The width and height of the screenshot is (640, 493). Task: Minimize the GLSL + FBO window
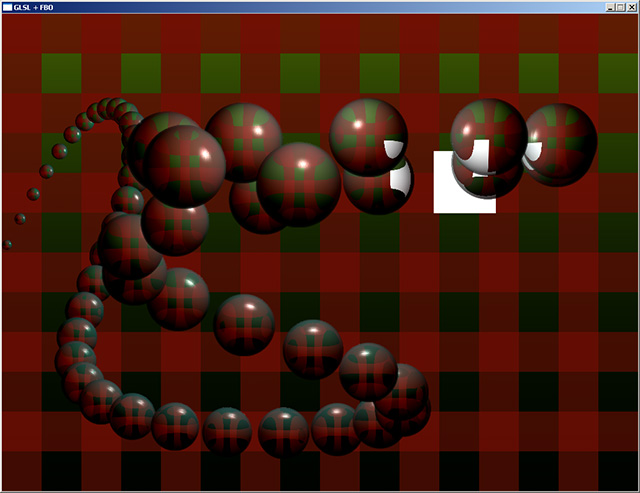pos(610,7)
